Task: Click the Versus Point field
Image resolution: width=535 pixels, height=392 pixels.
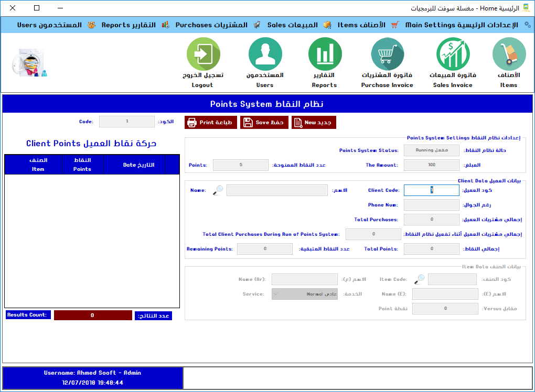Action: pyautogui.click(x=445, y=309)
